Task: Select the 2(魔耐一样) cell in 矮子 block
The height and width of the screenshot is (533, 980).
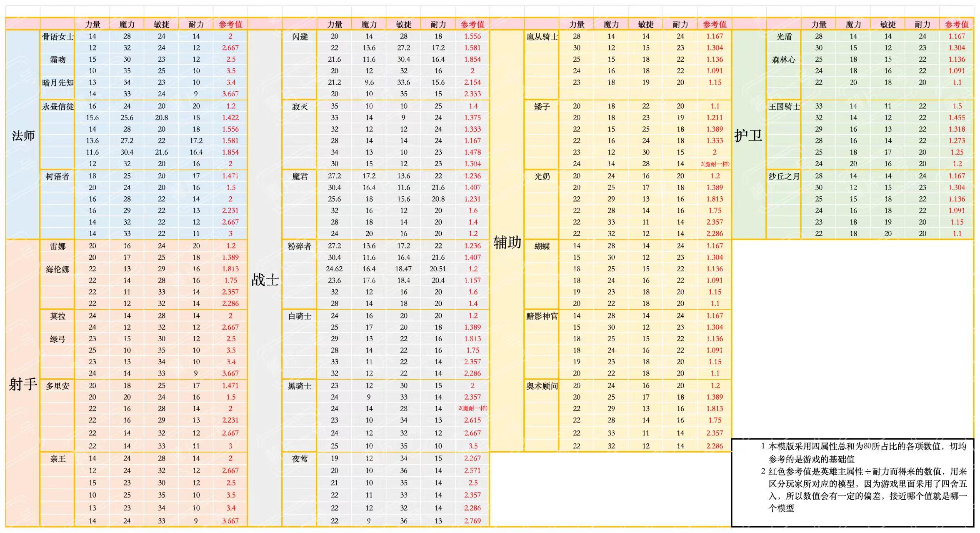Action: tap(715, 164)
